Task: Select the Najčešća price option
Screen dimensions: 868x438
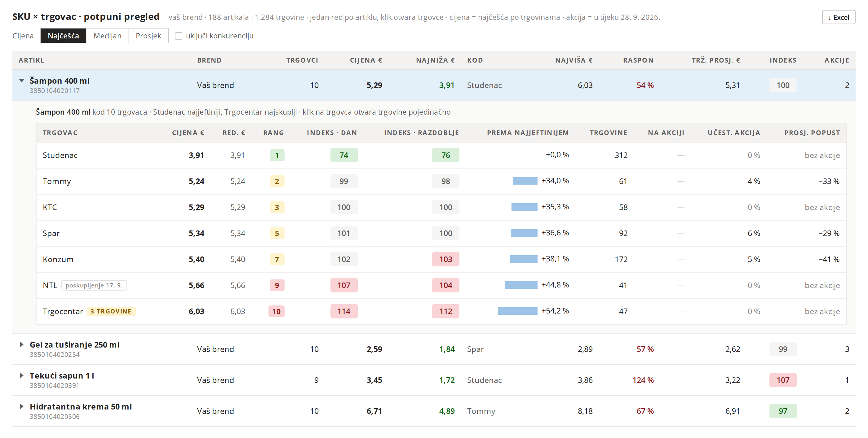Action: (x=63, y=36)
